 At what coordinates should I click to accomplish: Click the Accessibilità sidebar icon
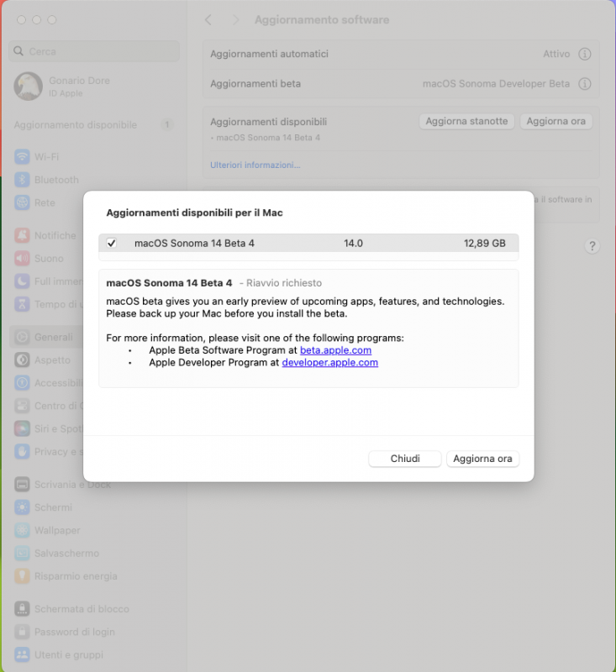[22, 383]
